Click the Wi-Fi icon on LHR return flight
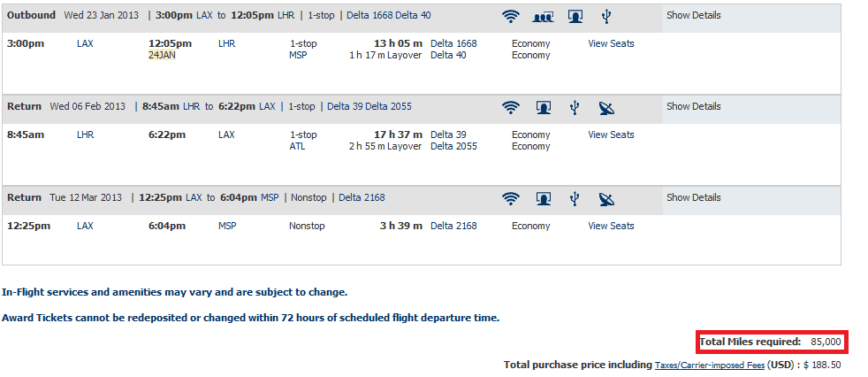 510,108
